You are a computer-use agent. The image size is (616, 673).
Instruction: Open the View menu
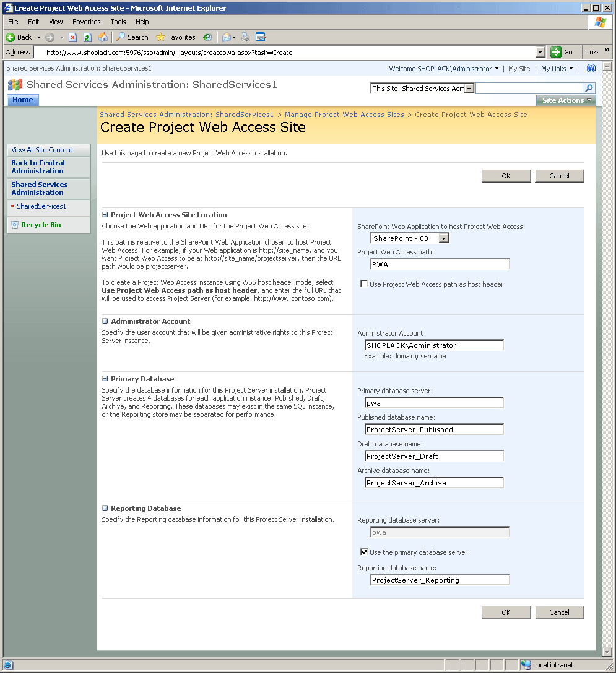(56, 22)
